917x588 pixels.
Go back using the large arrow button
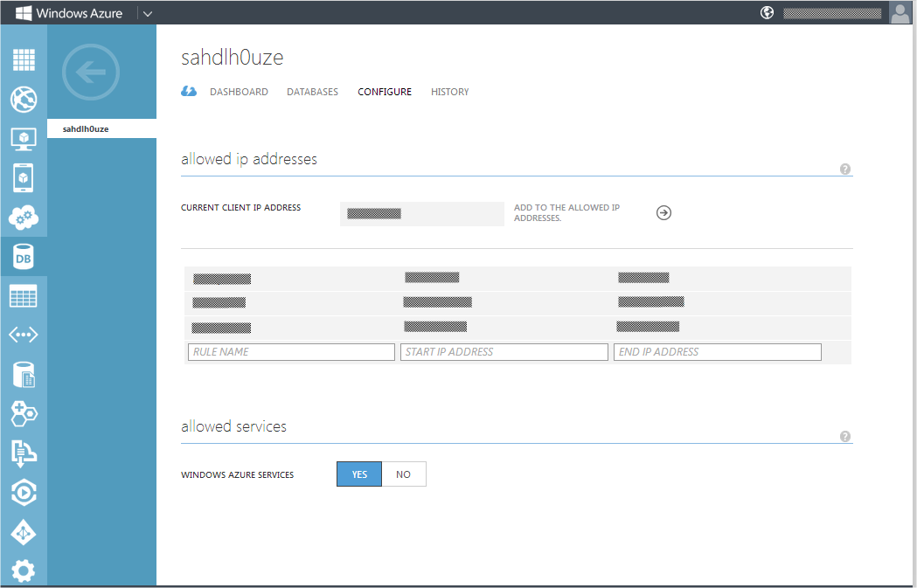tap(90, 73)
